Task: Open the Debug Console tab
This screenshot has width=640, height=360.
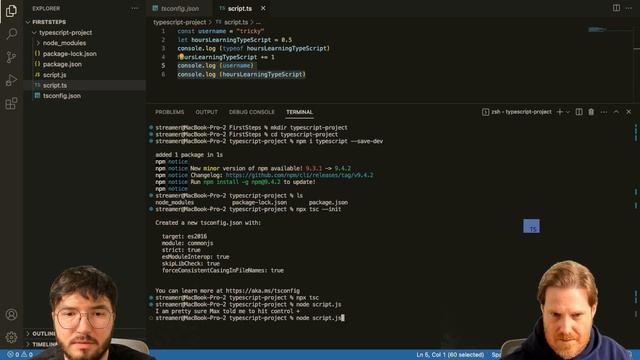Action: [x=252, y=112]
